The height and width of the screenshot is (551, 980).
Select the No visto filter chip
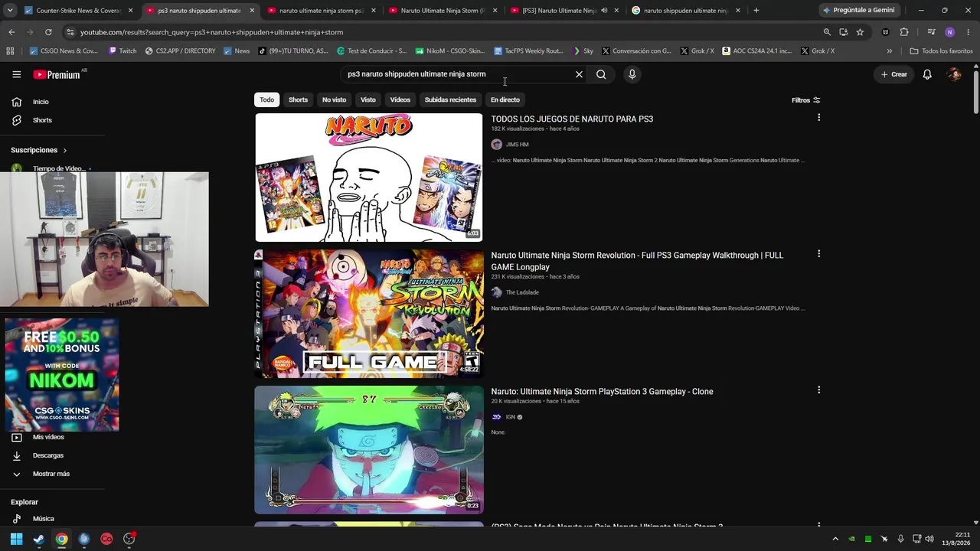click(x=334, y=99)
